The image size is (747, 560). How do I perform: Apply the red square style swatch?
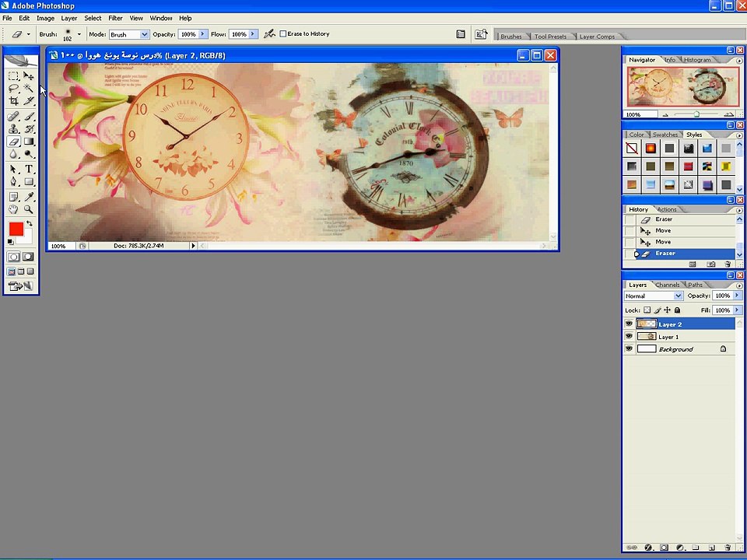pos(688,166)
